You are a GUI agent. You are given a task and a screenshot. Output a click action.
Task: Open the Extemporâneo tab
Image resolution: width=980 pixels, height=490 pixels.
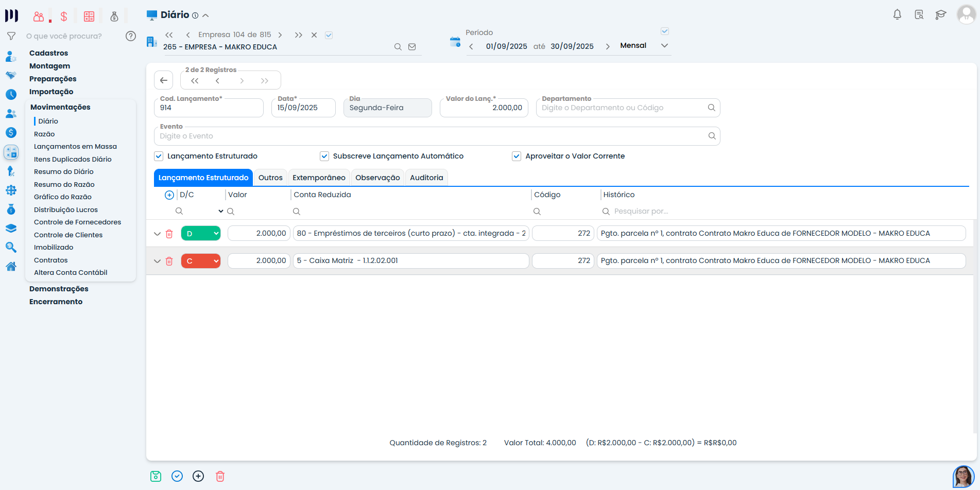(x=319, y=178)
